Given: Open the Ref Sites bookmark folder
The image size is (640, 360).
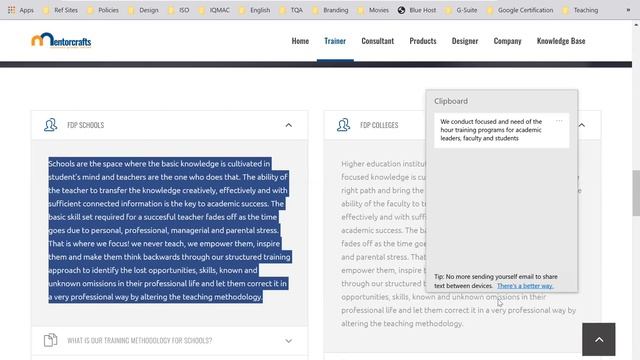Looking at the screenshot, I should click(x=60, y=10).
